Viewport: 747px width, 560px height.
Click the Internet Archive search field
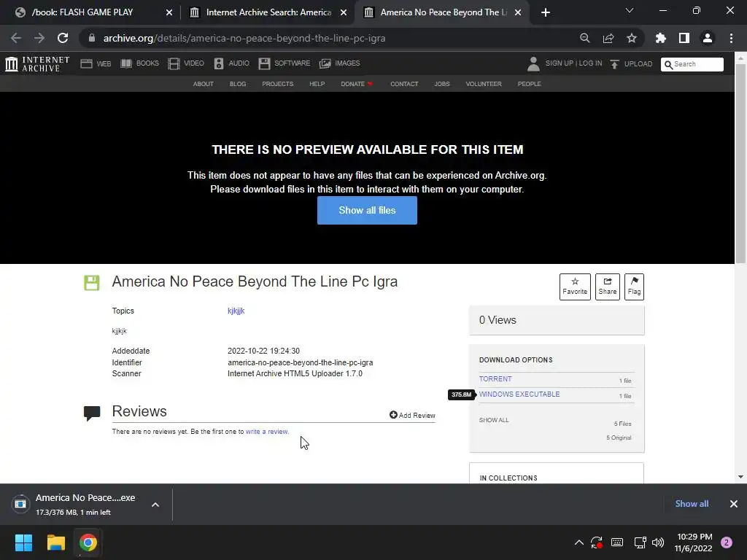[692, 64]
